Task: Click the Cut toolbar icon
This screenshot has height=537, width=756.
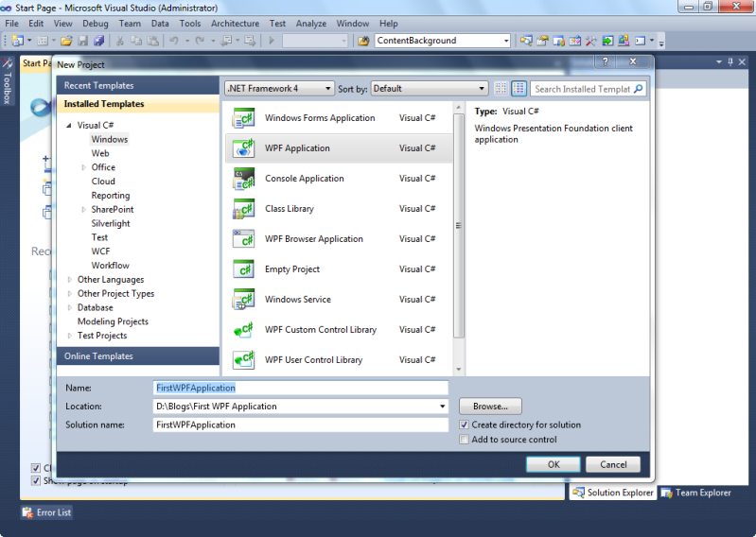Action: (x=120, y=41)
